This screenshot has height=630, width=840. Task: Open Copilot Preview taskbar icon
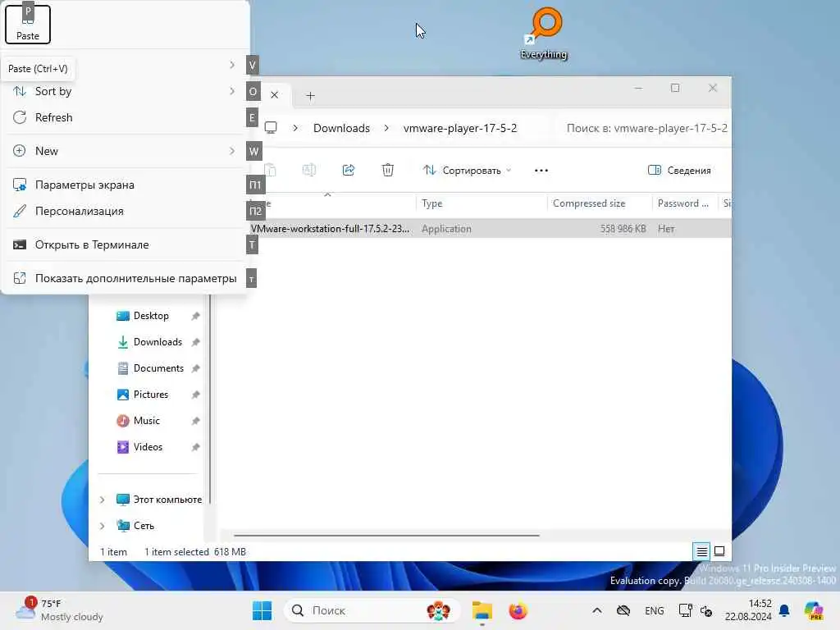coord(814,610)
